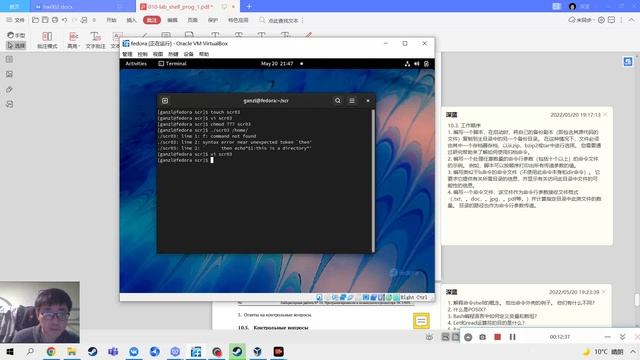
Task: Open Microsoft Teams from taskbar
Action: pyautogui.click(x=113, y=351)
